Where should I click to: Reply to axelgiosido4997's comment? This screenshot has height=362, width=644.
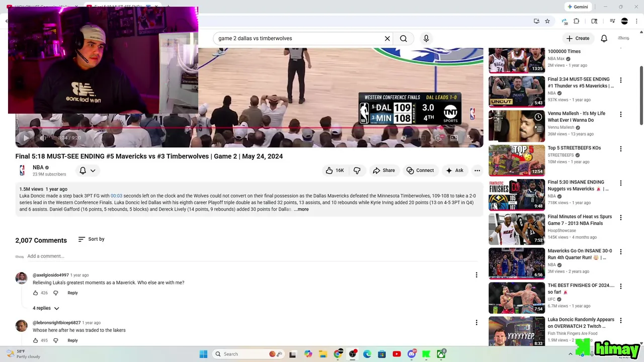(72, 293)
